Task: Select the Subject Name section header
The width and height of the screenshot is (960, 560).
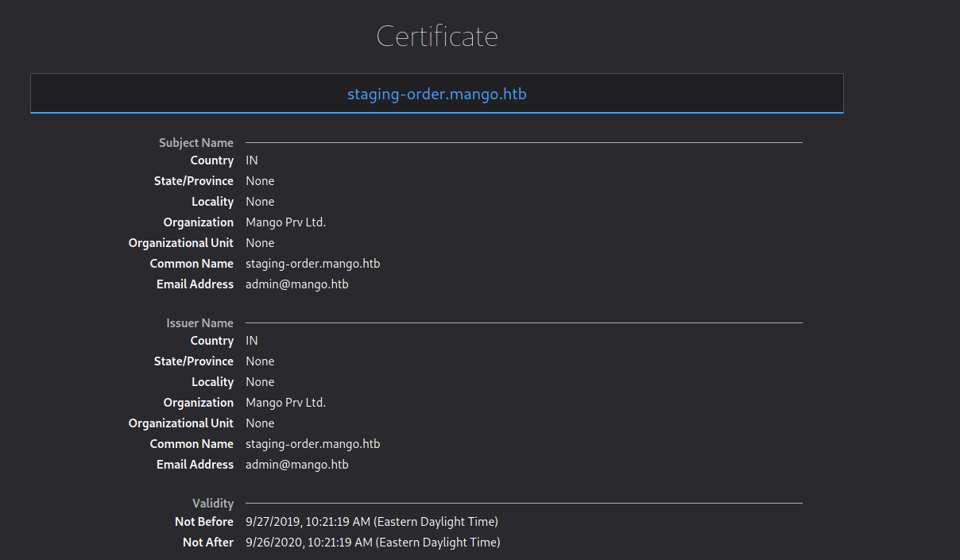Action: 196,143
